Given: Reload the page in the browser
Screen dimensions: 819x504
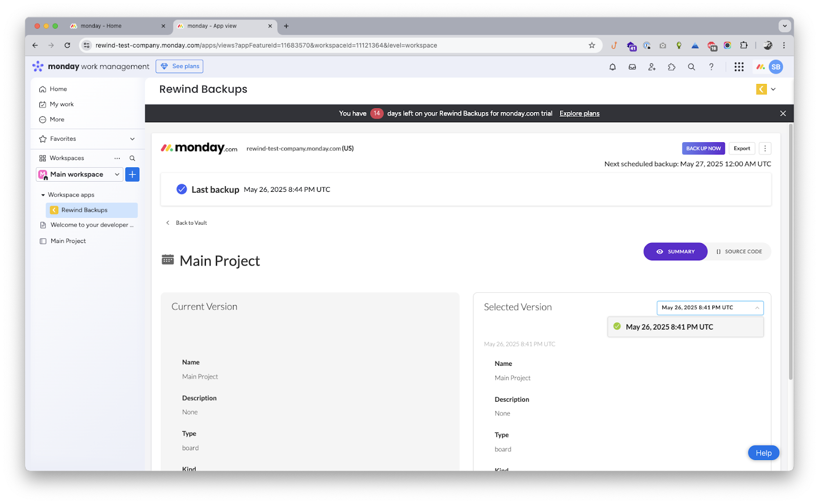Looking at the screenshot, I should (67, 46).
